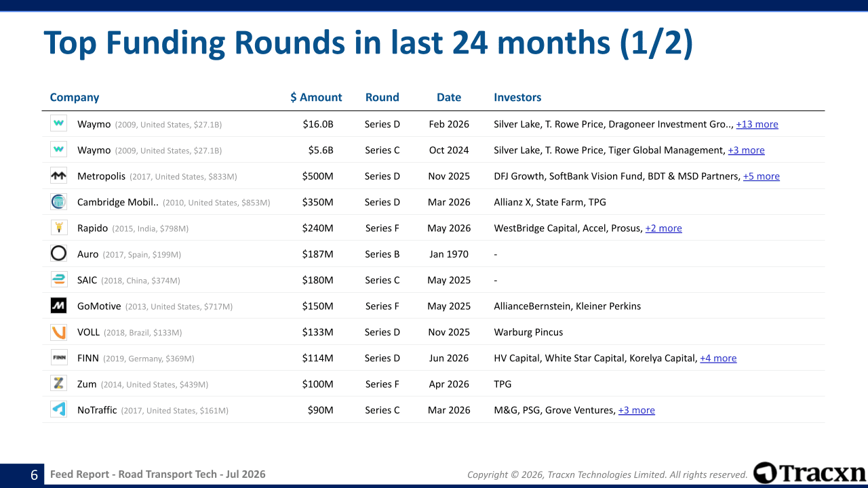Viewport: 868px width, 488px height.
Task: Select the Waymo name in the first row
Action: (x=94, y=125)
